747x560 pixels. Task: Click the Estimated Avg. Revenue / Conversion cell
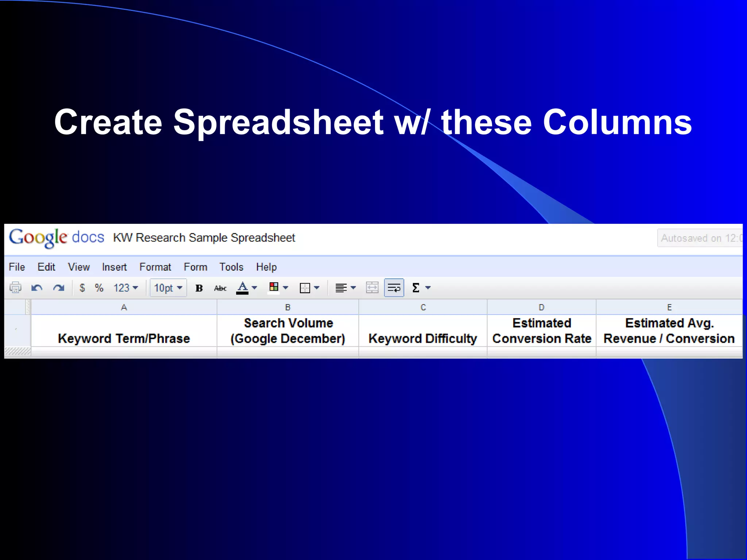tap(669, 331)
